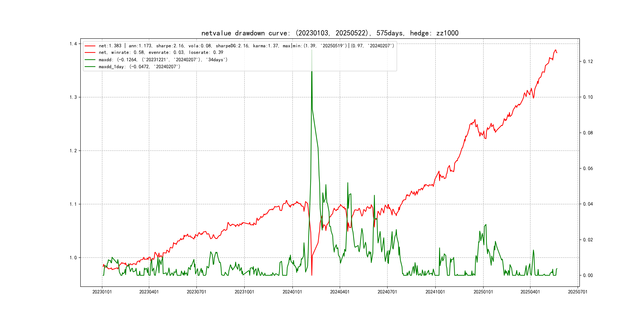
Task: Click the 20241001 x-axis tick label
Action: click(435, 292)
